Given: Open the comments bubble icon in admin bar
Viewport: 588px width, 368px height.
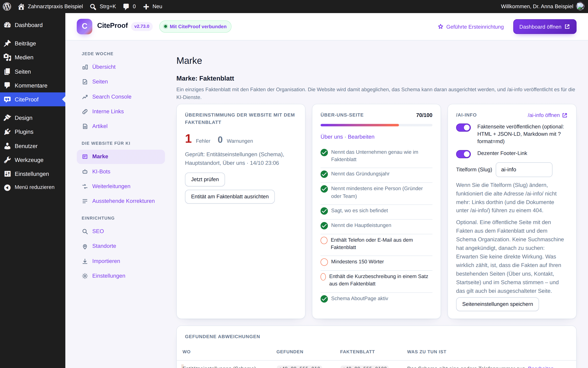Looking at the screenshot, I should [126, 7].
